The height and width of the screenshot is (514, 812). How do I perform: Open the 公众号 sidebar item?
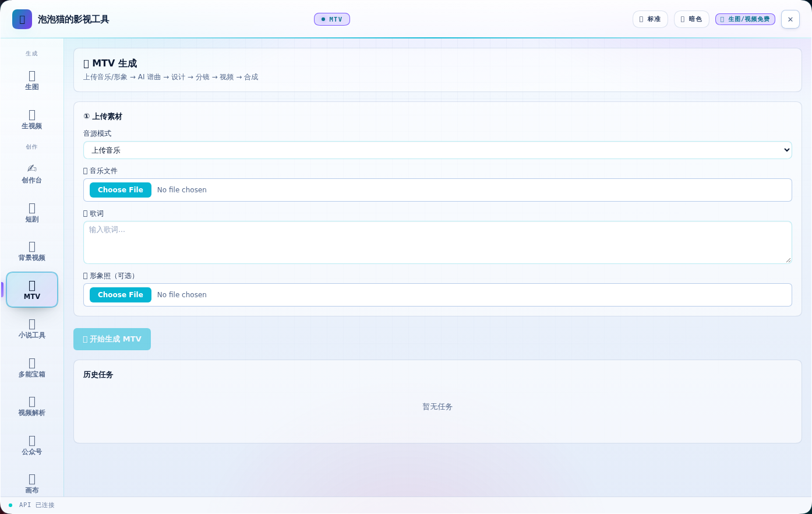32,445
